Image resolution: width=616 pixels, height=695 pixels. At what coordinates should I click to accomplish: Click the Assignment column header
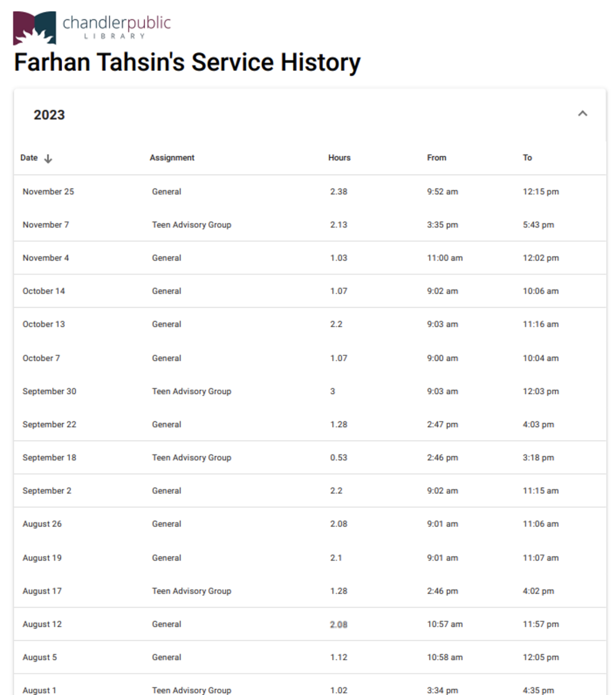click(172, 158)
